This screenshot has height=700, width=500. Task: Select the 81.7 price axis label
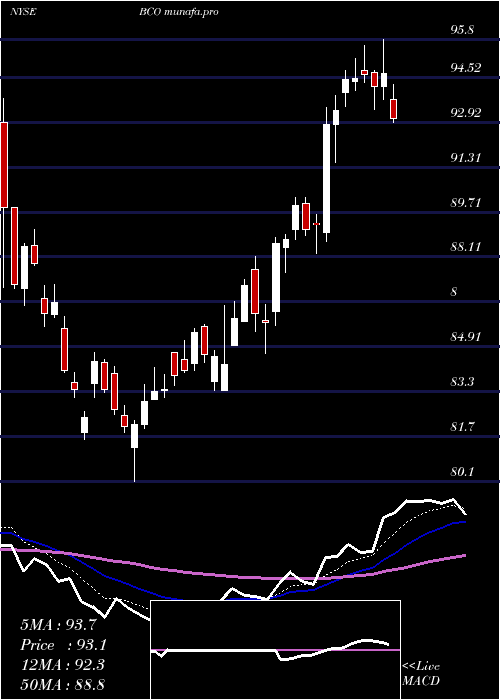click(462, 427)
